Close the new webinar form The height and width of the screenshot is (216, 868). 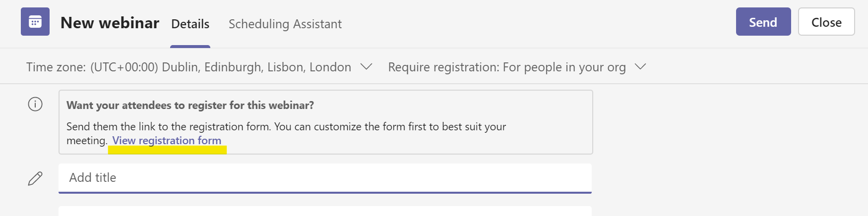tap(826, 22)
